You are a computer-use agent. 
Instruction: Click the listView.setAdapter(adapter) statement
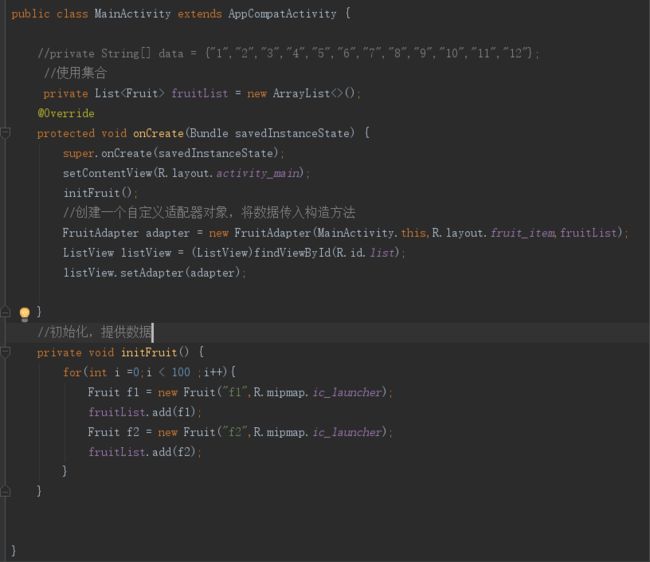coord(154,273)
